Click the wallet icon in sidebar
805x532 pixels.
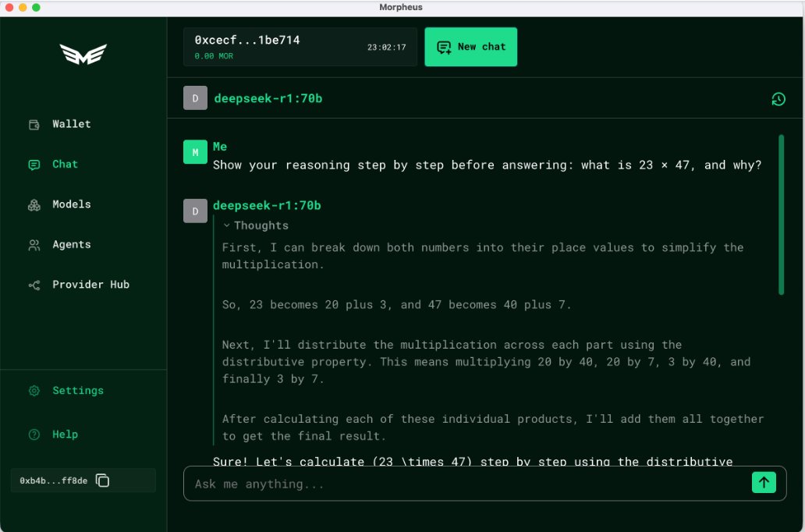click(x=34, y=124)
